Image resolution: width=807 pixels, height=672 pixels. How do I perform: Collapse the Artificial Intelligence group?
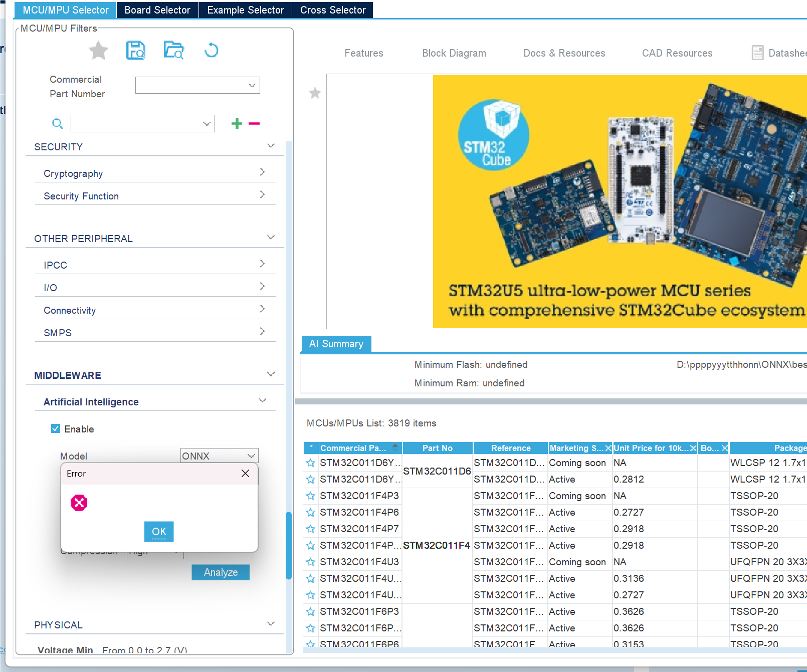click(262, 400)
